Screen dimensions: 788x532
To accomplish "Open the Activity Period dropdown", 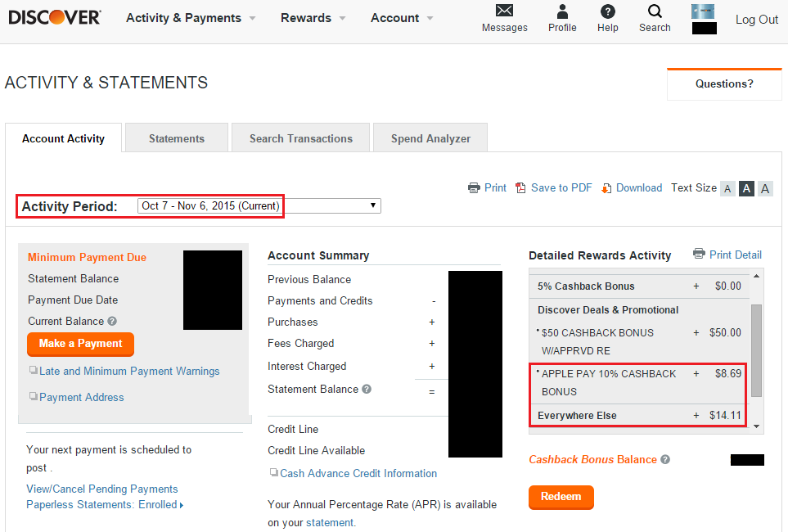I will coord(259,205).
